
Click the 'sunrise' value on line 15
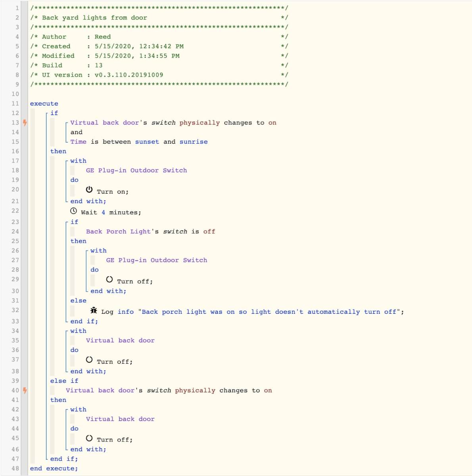pos(194,142)
